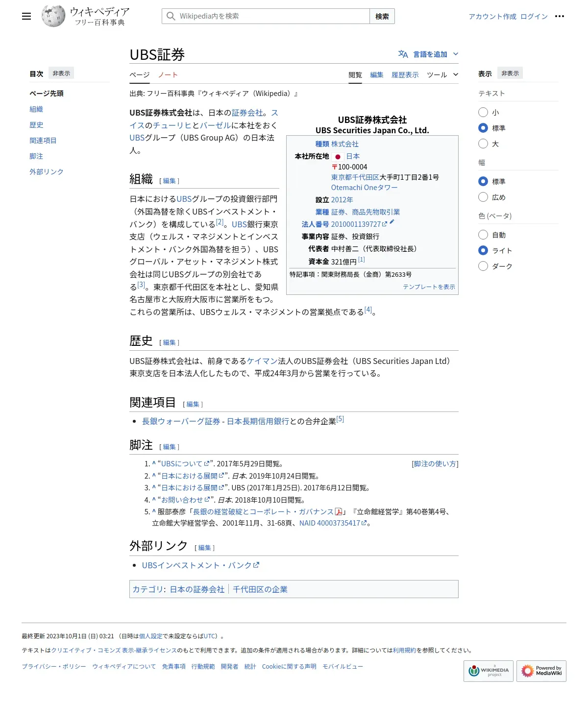Edit the 歴史 section
Screen dimensions: 588x725
pos(170,342)
